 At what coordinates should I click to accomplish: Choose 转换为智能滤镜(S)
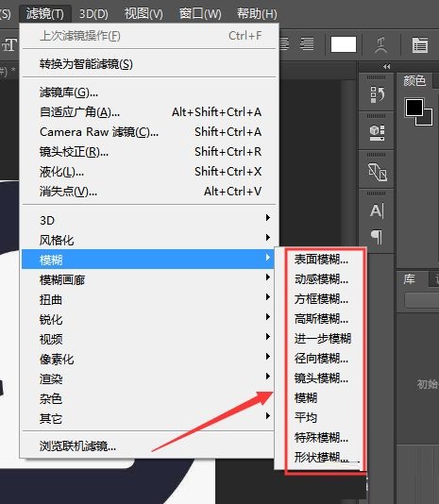click(149, 64)
